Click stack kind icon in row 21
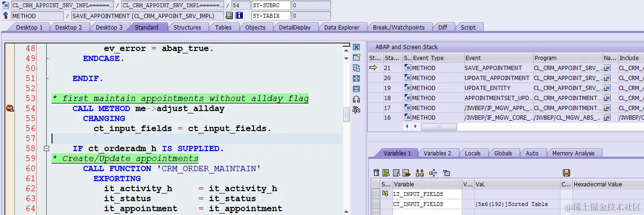 coord(407,68)
